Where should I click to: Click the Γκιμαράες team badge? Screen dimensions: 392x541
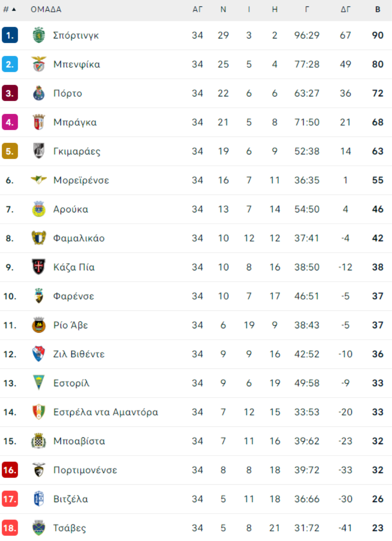coord(39,151)
